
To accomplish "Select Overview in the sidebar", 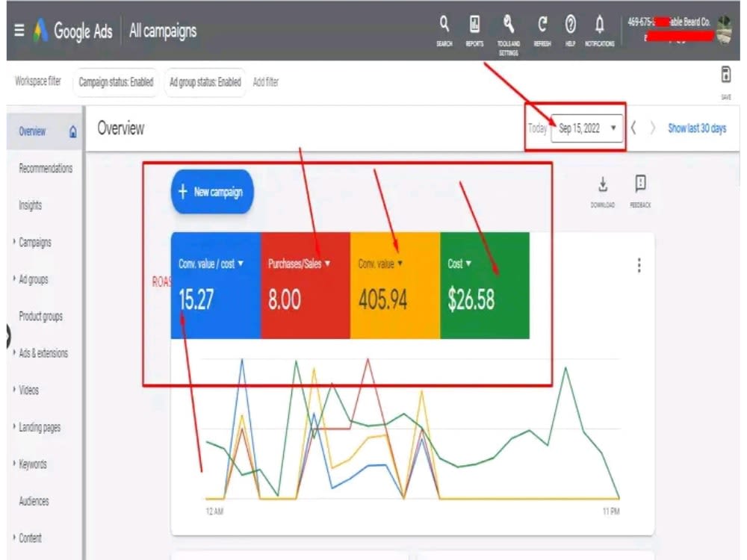I will pyautogui.click(x=32, y=131).
